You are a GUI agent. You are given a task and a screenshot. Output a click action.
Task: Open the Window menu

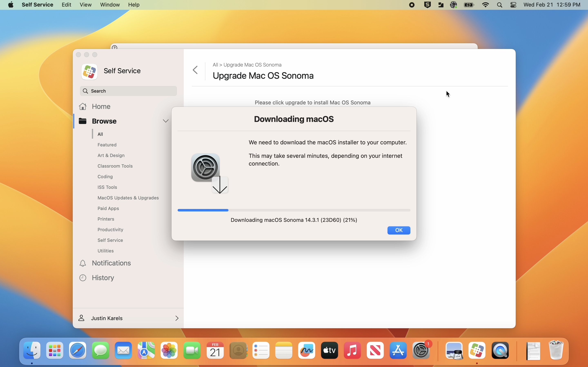pyautogui.click(x=110, y=5)
